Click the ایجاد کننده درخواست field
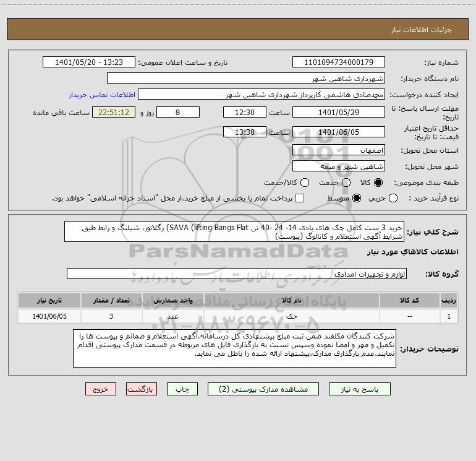476x461 pixels. tap(261, 94)
